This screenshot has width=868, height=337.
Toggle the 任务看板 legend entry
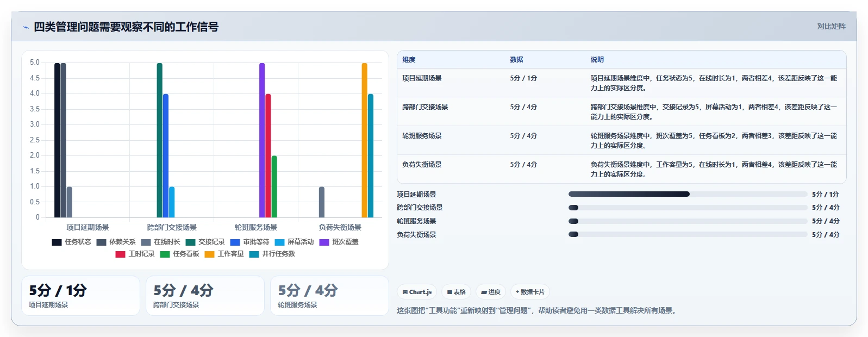point(179,254)
